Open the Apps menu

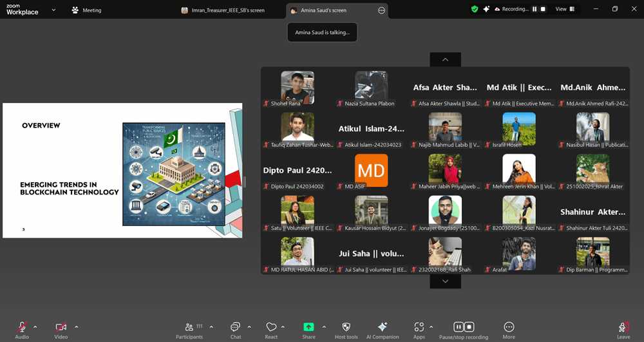coord(419,328)
